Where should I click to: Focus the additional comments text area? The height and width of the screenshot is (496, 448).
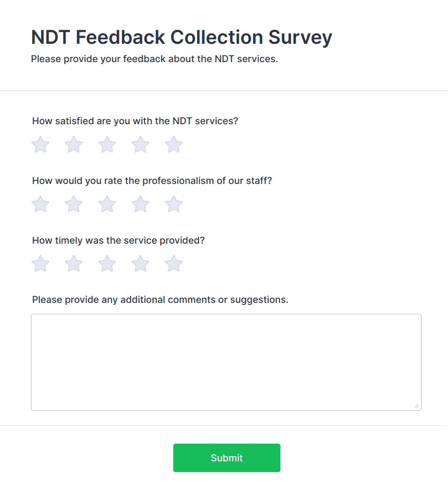pyautogui.click(x=226, y=362)
